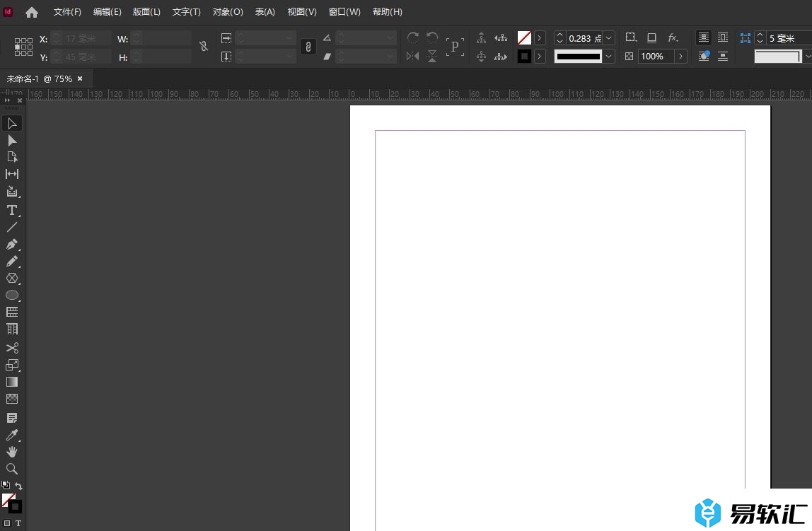Adjust the stroke weight stepper arrows

click(559, 37)
